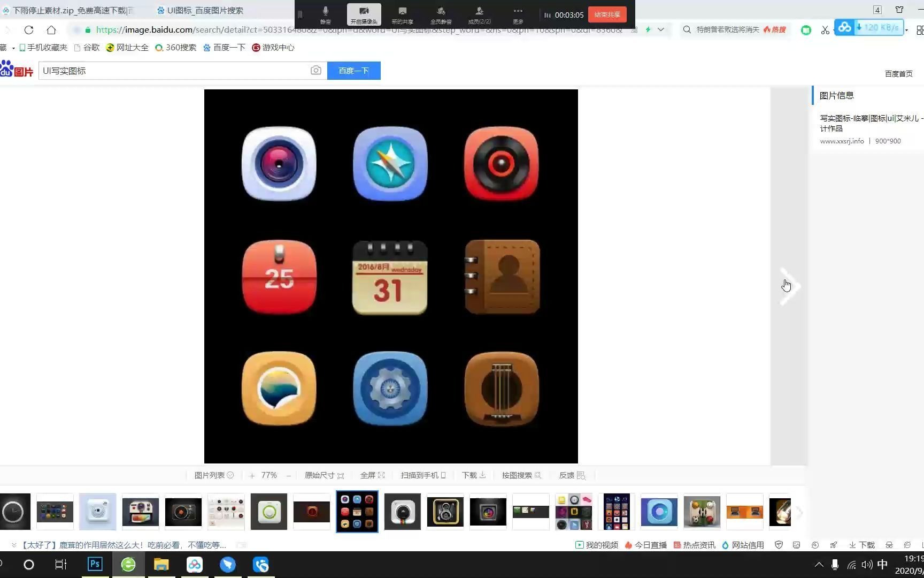Open the 百度首页 link

(899, 74)
